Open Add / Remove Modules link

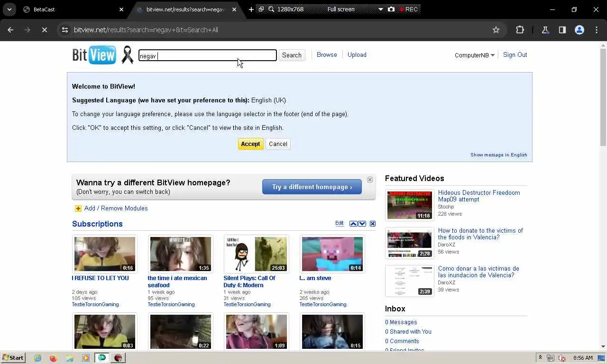click(116, 209)
